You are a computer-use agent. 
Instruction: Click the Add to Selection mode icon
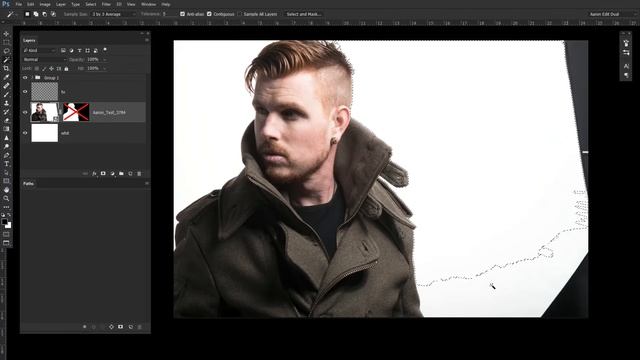(x=36, y=14)
